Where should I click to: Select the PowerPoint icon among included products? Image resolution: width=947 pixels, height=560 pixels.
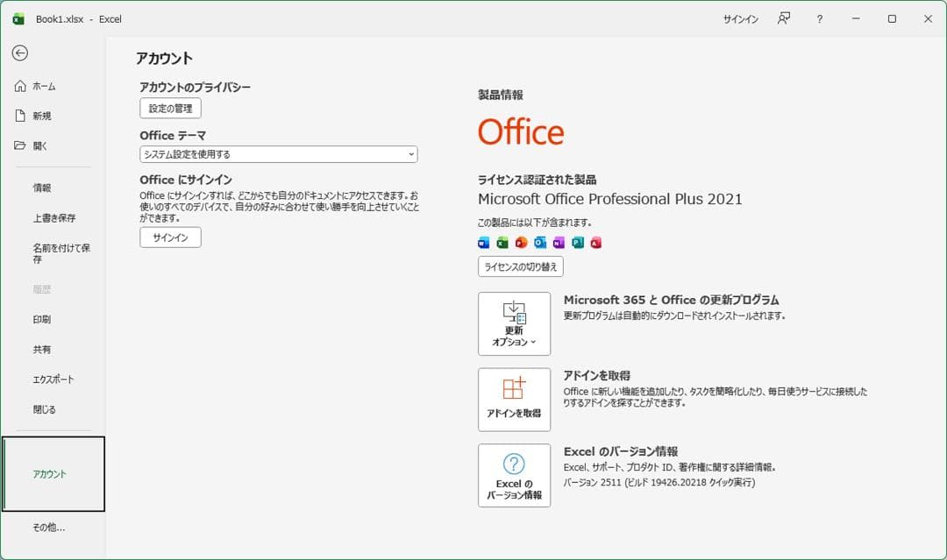coord(521,242)
